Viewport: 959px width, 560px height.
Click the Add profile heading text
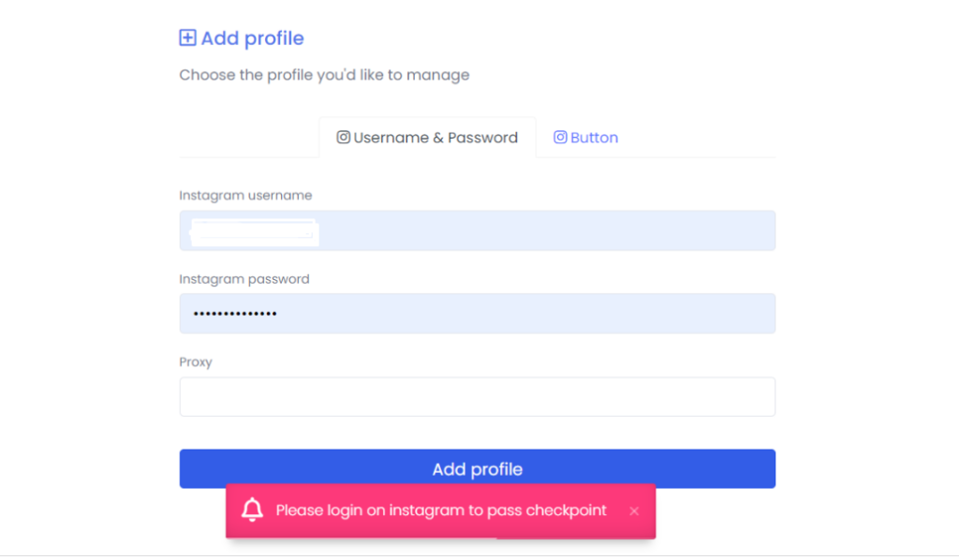[252, 37]
